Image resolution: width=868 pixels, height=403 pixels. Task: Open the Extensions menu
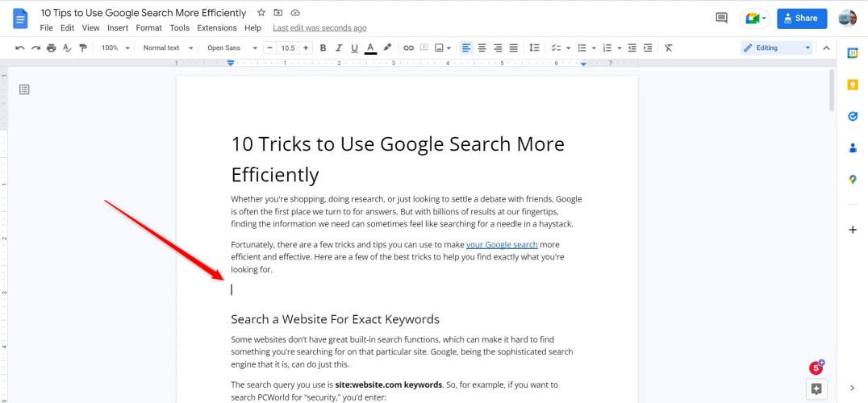coord(217,27)
